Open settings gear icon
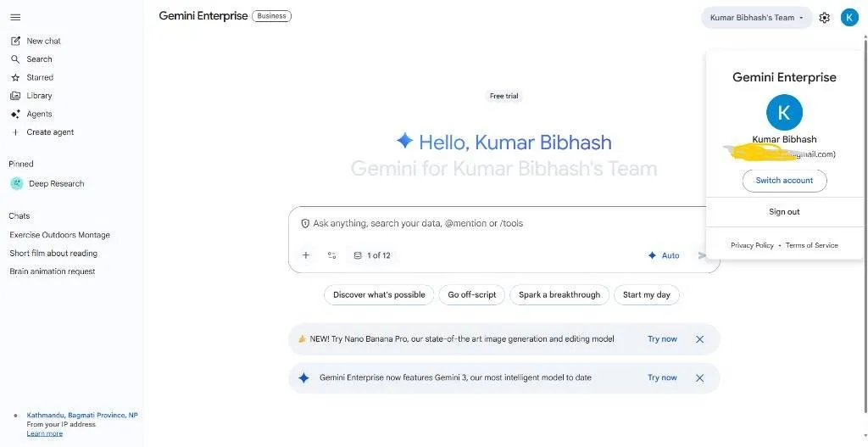This screenshot has height=447, width=868. (x=824, y=18)
